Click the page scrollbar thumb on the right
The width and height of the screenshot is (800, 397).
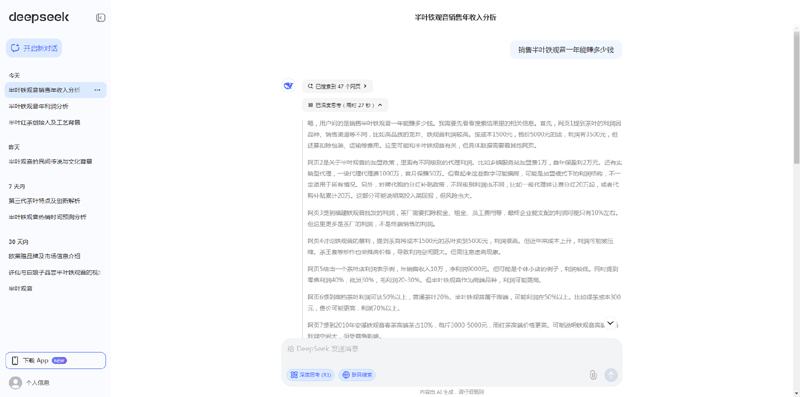[x=796, y=97]
